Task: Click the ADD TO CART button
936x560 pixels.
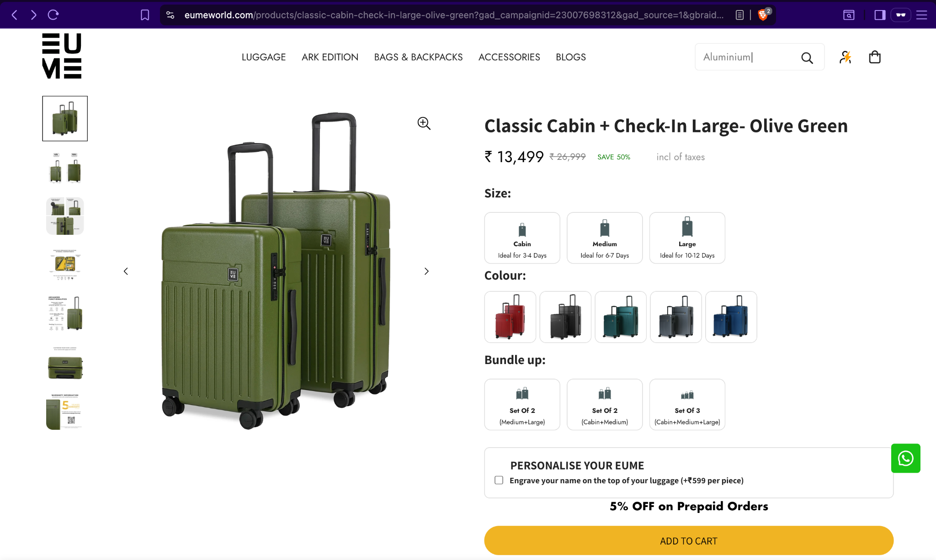Action: click(x=688, y=541)
